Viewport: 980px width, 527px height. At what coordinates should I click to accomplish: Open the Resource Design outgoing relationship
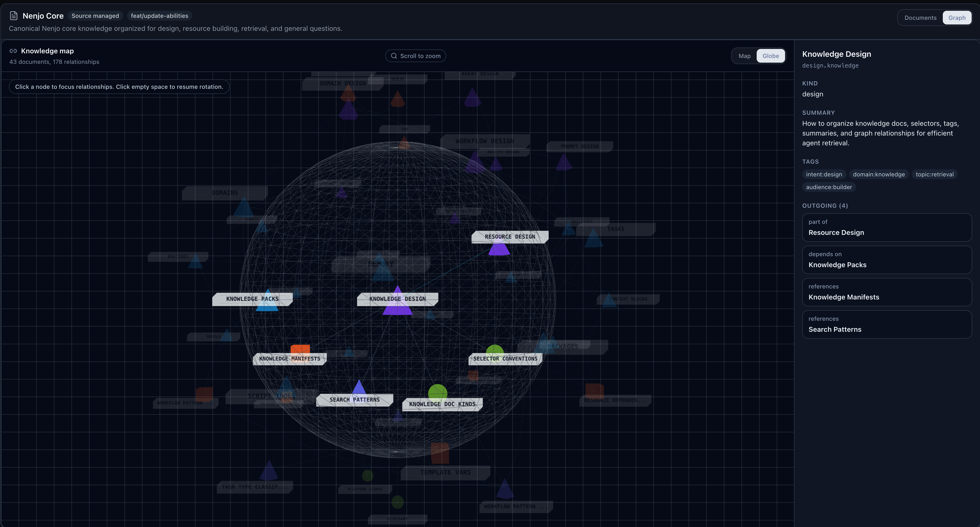[886, 227]
